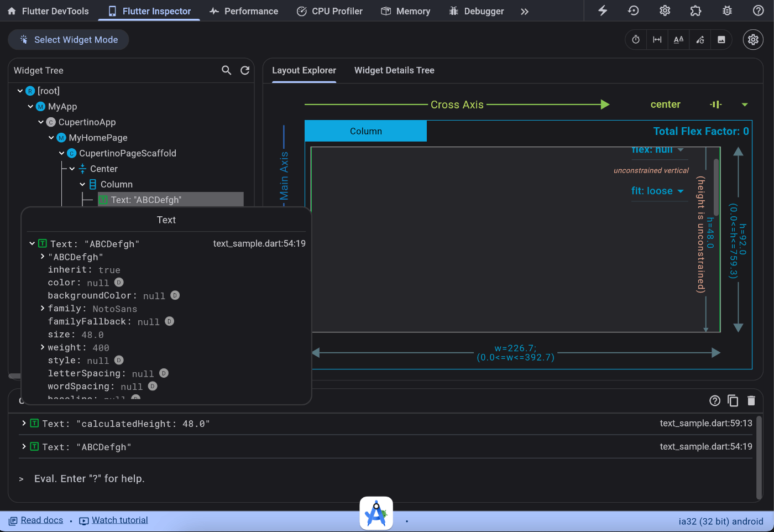Search the Widget Tree
Screen dimensions: 774x532
(x=227, y=70)
